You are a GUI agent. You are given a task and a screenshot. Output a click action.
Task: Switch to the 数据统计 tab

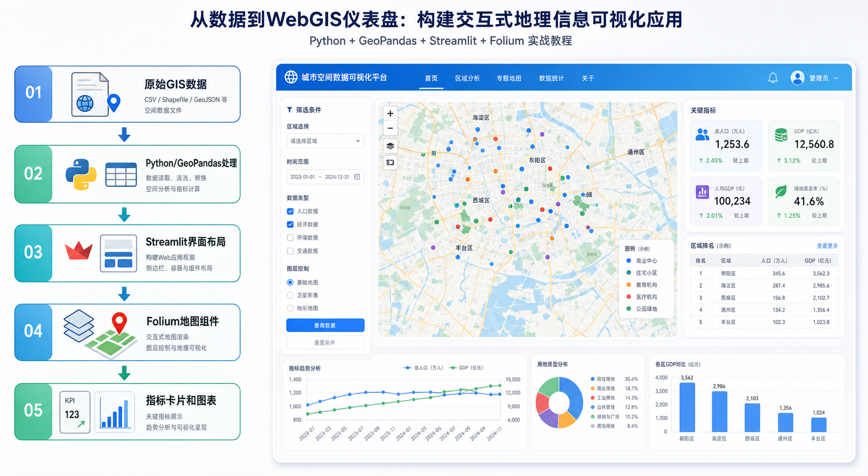551,78
